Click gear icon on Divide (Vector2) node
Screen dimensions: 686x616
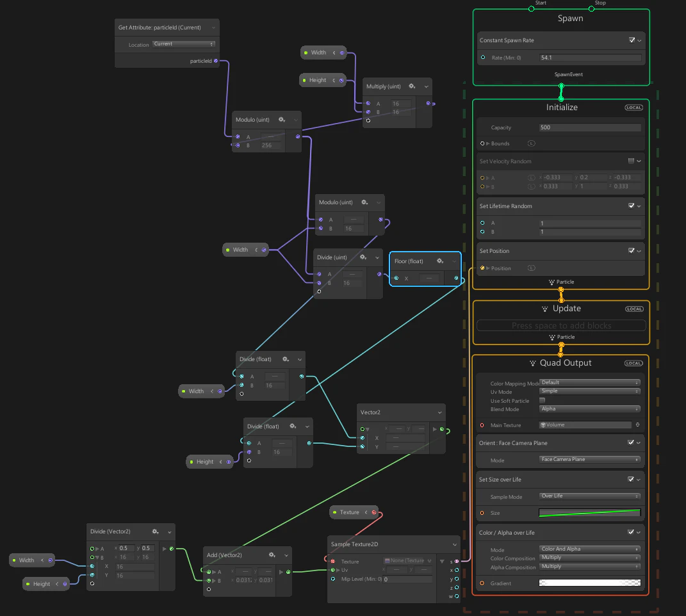pyautogui.click(x=155, y=531)
